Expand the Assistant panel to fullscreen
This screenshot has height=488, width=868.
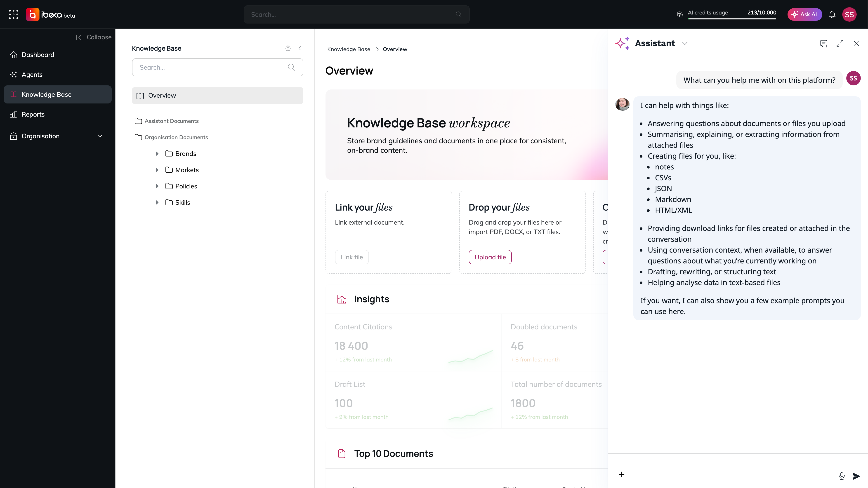840,43
